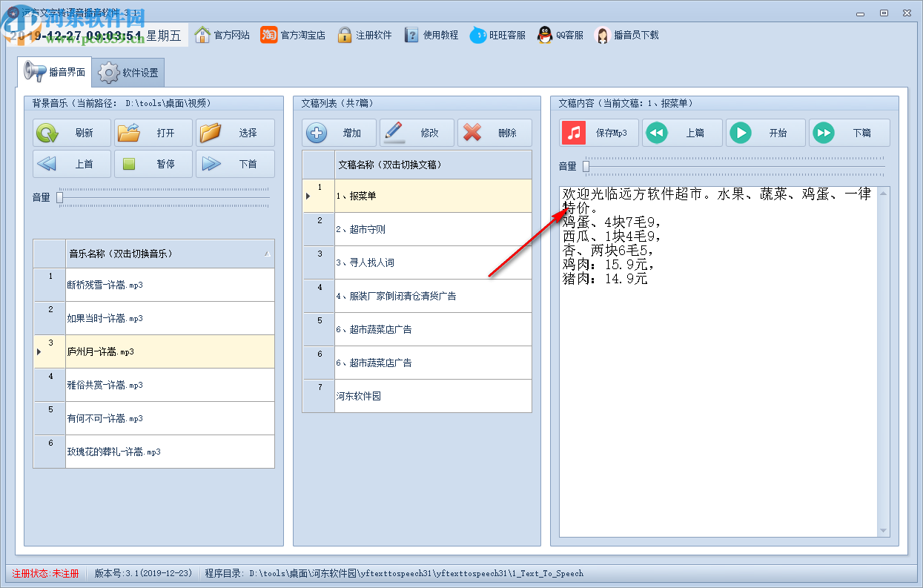This screenshot has height=588, width=923.
Task: Click the QQ客服 penguin icon
Action: pyautogui.click(x=545, y=35)
